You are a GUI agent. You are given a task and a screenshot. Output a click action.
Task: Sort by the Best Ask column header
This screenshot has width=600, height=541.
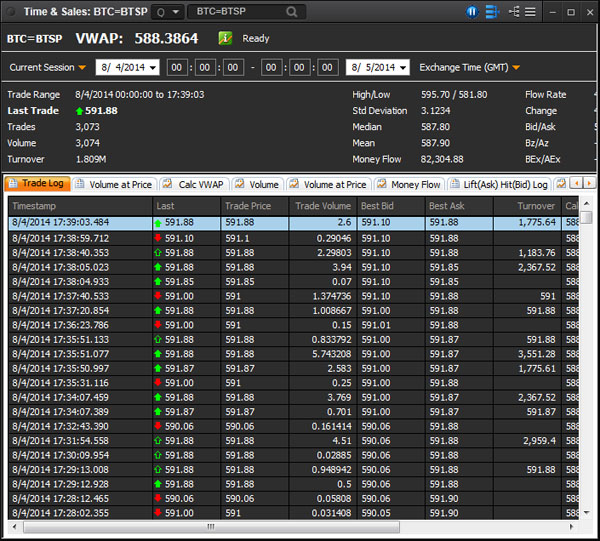tap(459, 206)
